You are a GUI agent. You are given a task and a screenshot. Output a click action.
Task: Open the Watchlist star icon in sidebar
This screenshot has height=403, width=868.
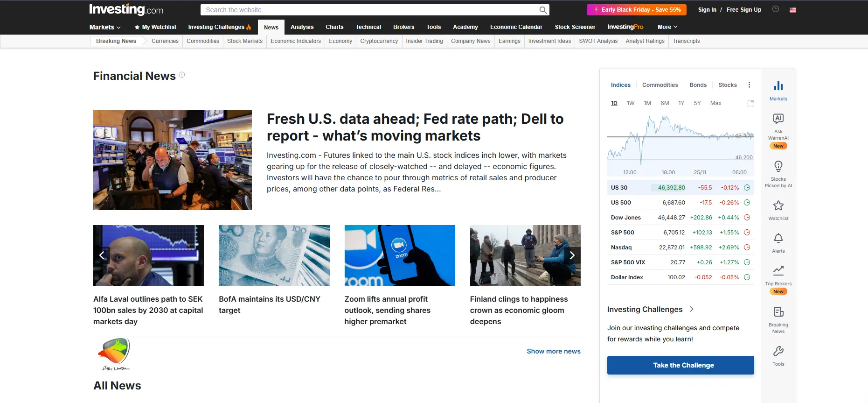pos(778,206)
